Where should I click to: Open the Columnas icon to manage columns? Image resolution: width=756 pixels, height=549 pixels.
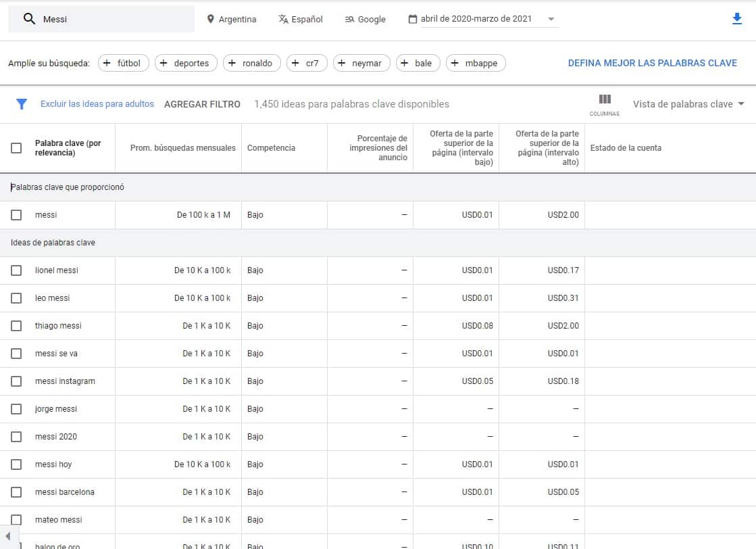604,100
